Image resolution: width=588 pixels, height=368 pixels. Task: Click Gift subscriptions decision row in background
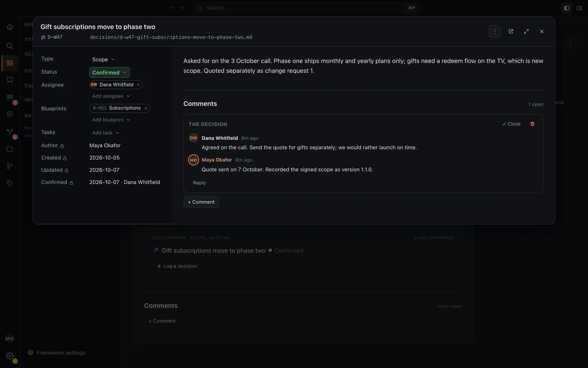(229, 250)
